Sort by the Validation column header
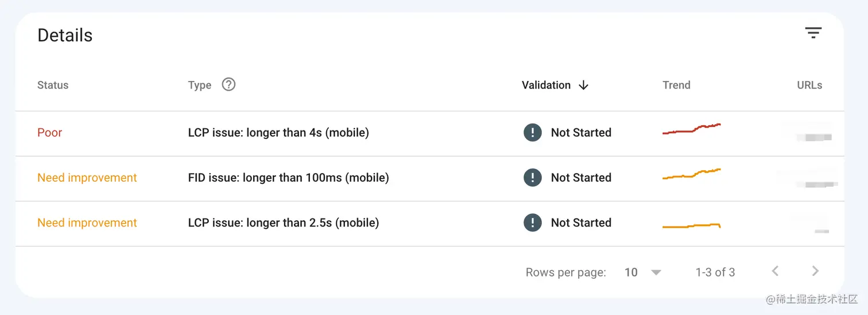This screenshot has height=315, width=868. pos(546,85)
